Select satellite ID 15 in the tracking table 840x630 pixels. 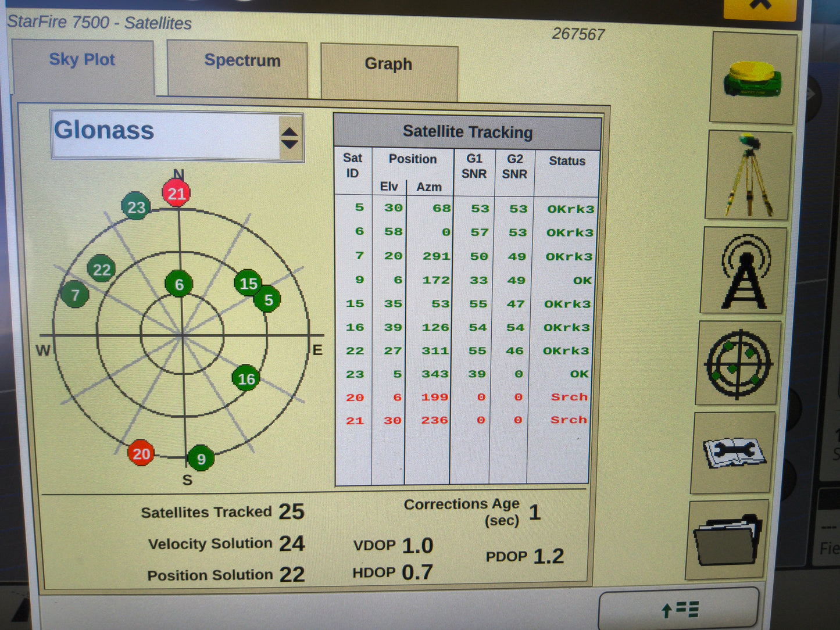(x=355, y=303)
